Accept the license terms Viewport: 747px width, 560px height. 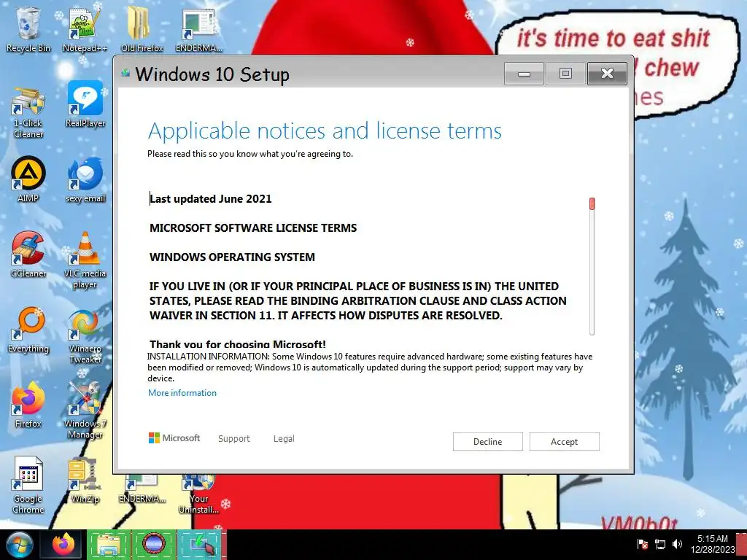(564, 441)
